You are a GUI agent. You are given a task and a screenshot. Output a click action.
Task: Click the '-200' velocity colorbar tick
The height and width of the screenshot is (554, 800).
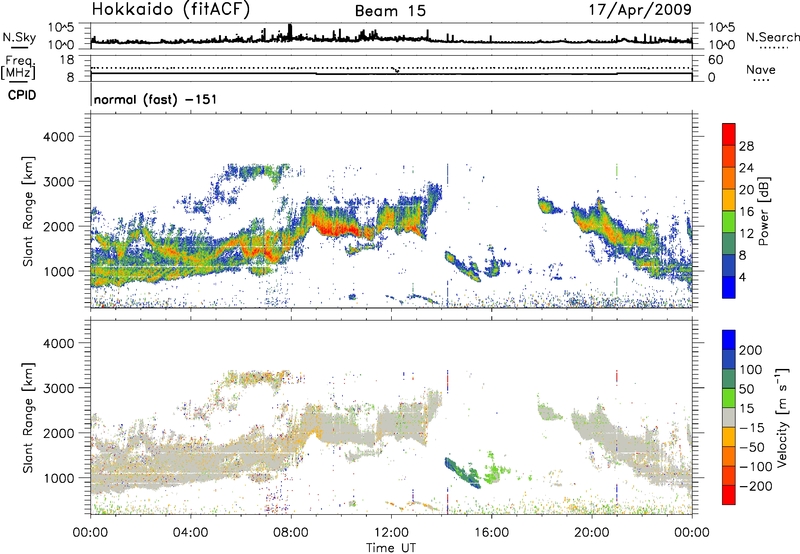(756, 486)
